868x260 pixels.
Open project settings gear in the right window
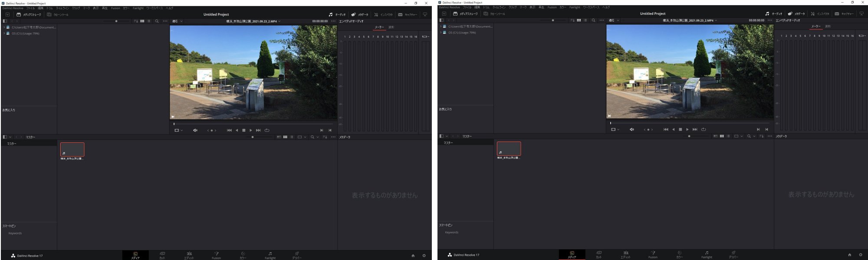pos(861,255)
